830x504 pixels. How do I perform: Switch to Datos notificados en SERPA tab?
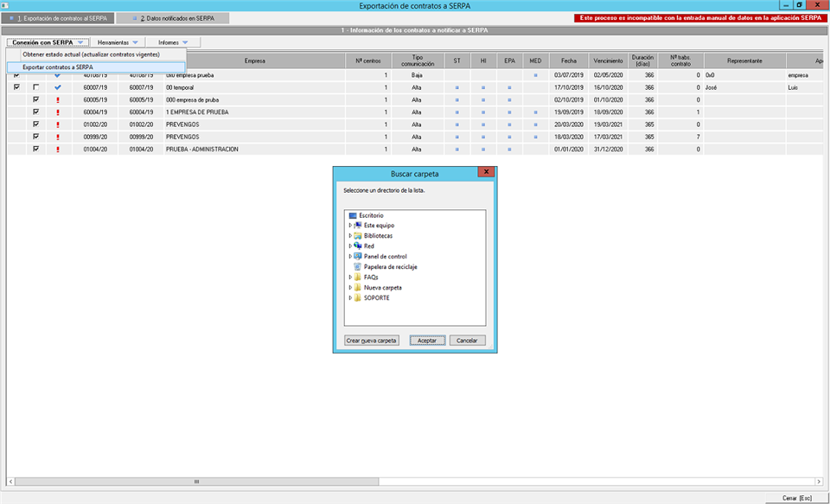(x=177, y=18)
